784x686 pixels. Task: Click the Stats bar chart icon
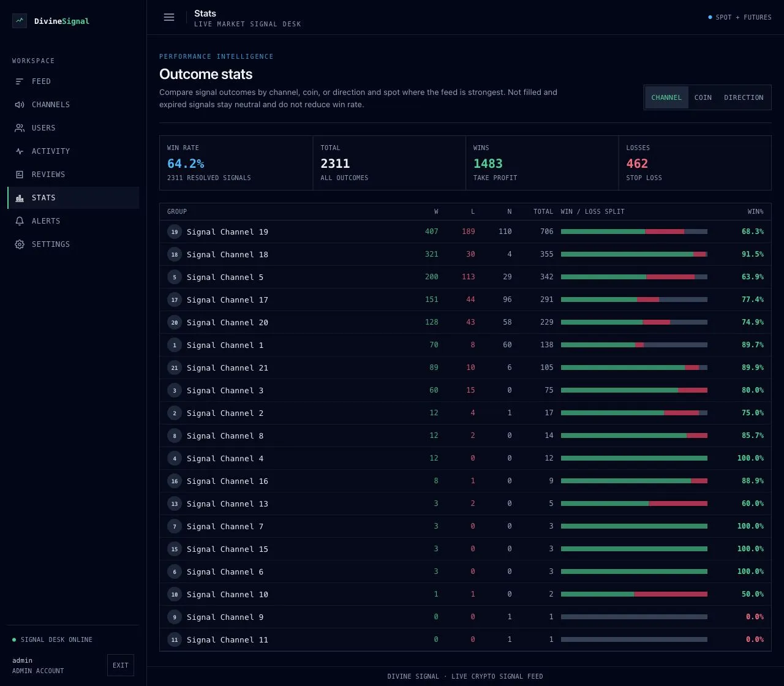[x=20, y=198]
